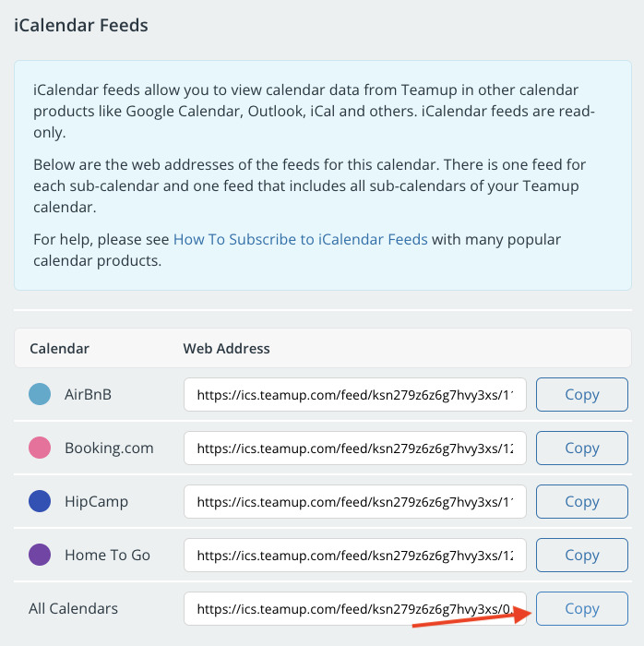Click the Home To Go purple dot
The height and width of the screenshot is (646, 644).
[x=40, y=556]
